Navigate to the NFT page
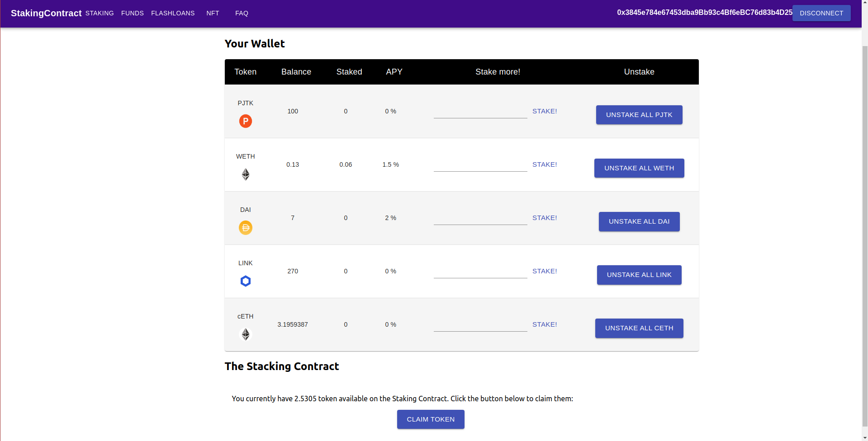The image size is (868, 441). pos(213,13)
